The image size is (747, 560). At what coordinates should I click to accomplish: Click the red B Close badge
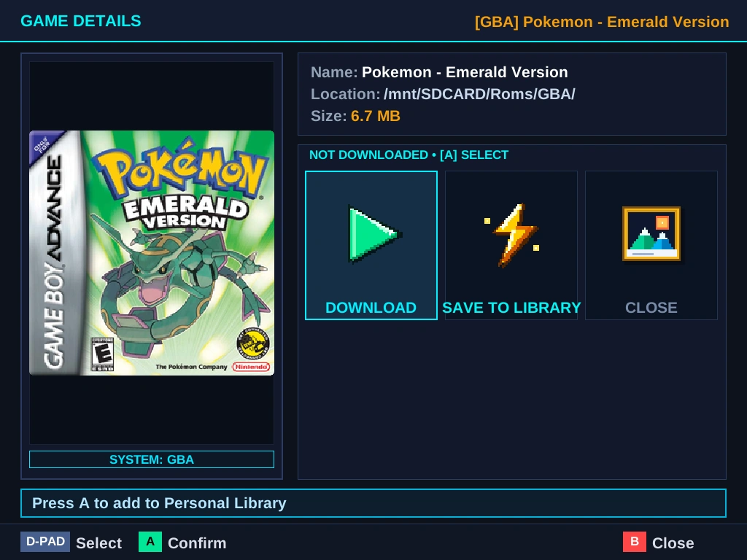pos(635,542)
